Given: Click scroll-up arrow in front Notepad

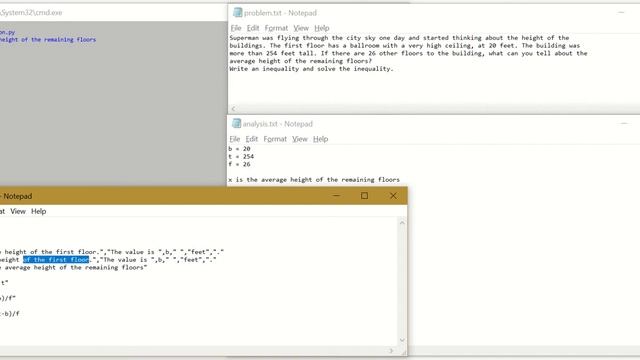Looking at the screenshot, I should (x=402, y=222).
